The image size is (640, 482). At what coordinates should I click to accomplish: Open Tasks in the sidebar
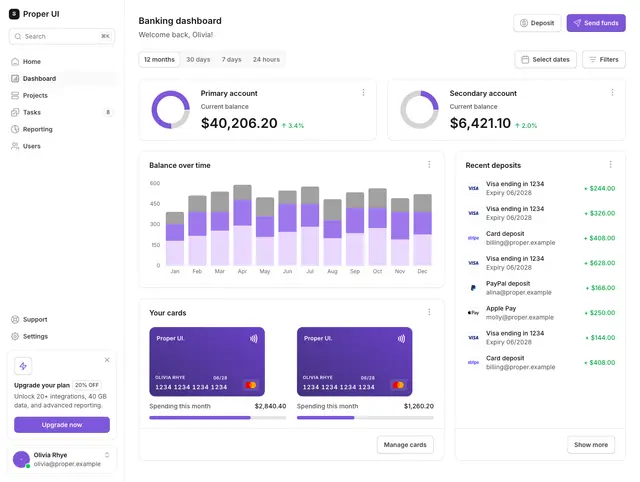(x=62, y=112)
